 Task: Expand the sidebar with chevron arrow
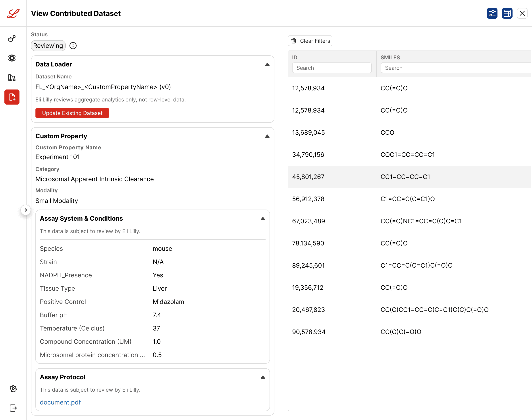(26, 210)
